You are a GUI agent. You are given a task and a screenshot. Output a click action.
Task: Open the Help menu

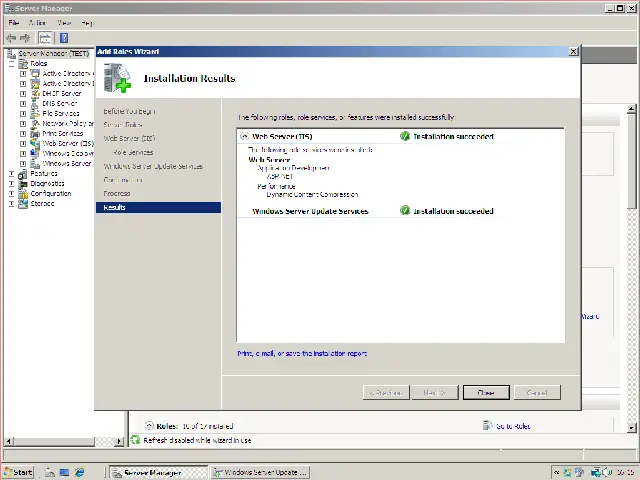(x=87, y=23)
